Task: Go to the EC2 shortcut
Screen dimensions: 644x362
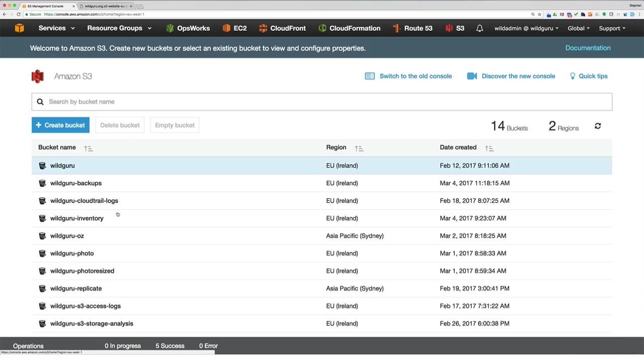Action: 234,28
